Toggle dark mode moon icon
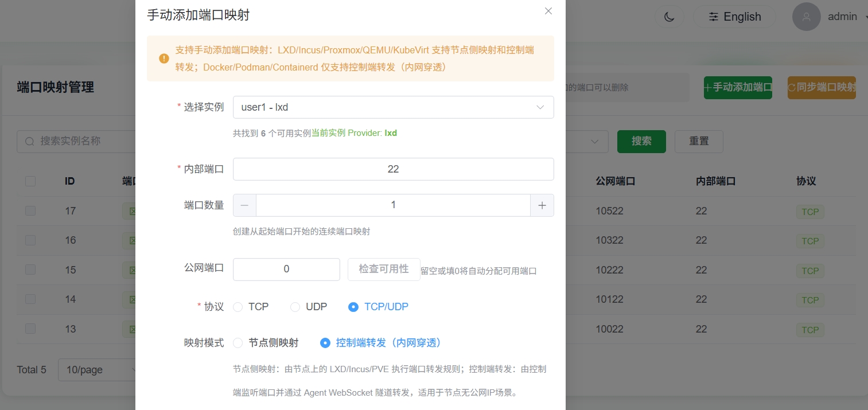 (x=669, y=17)
